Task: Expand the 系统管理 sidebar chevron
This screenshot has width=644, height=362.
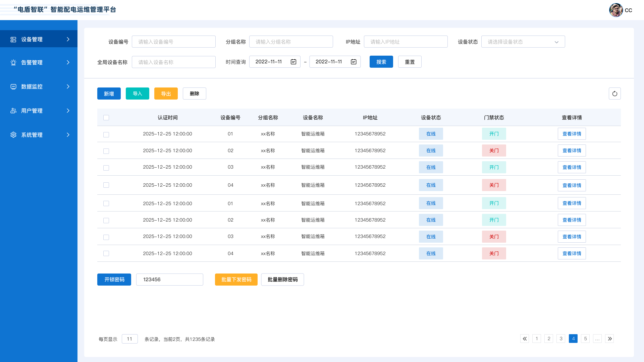Action: coord(68,135)
